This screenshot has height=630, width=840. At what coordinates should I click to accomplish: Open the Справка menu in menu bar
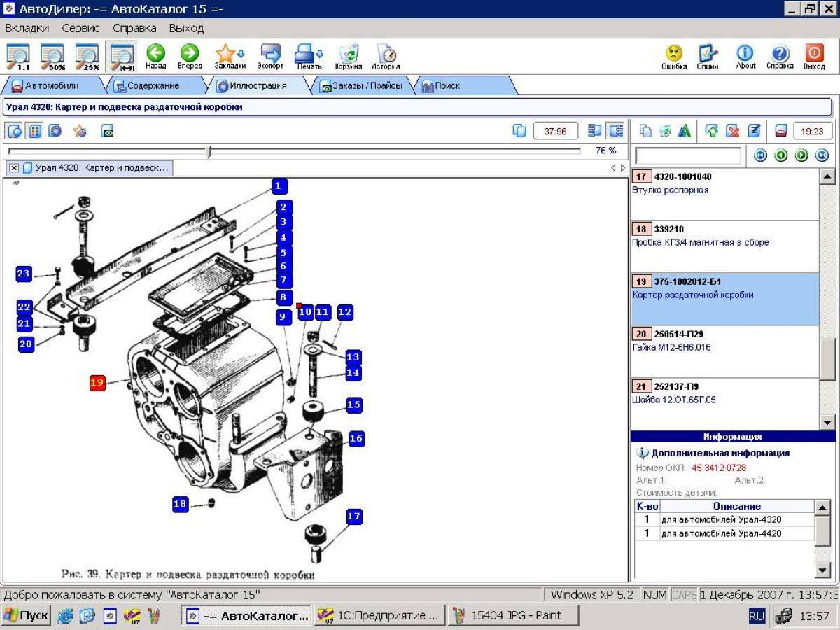tap(134, 29)
